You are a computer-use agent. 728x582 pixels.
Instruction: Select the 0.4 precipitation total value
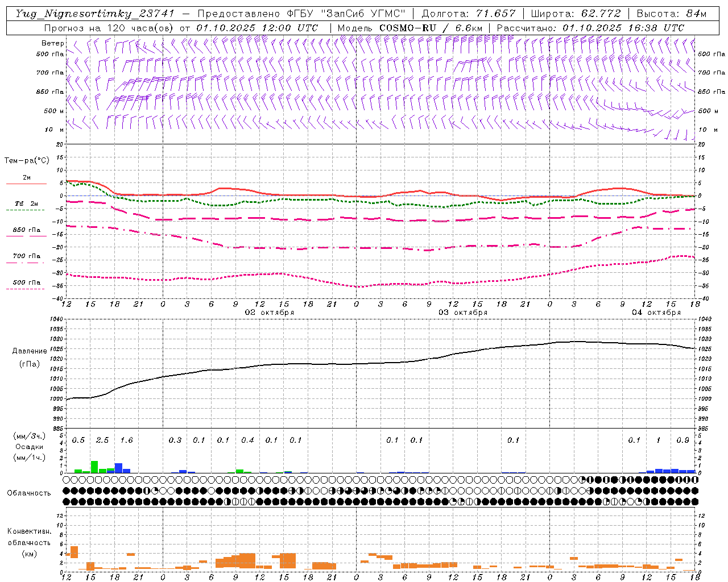pos(247,440)
